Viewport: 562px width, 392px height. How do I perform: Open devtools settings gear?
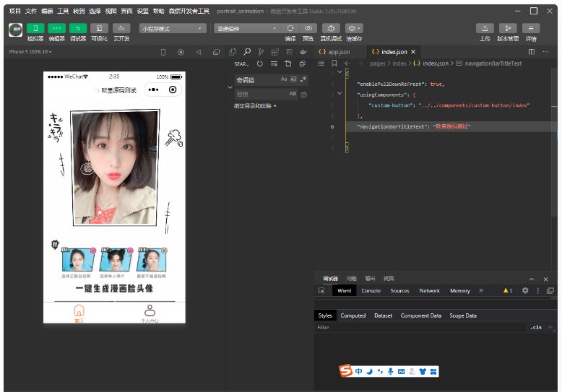click(x=525, y=291)
